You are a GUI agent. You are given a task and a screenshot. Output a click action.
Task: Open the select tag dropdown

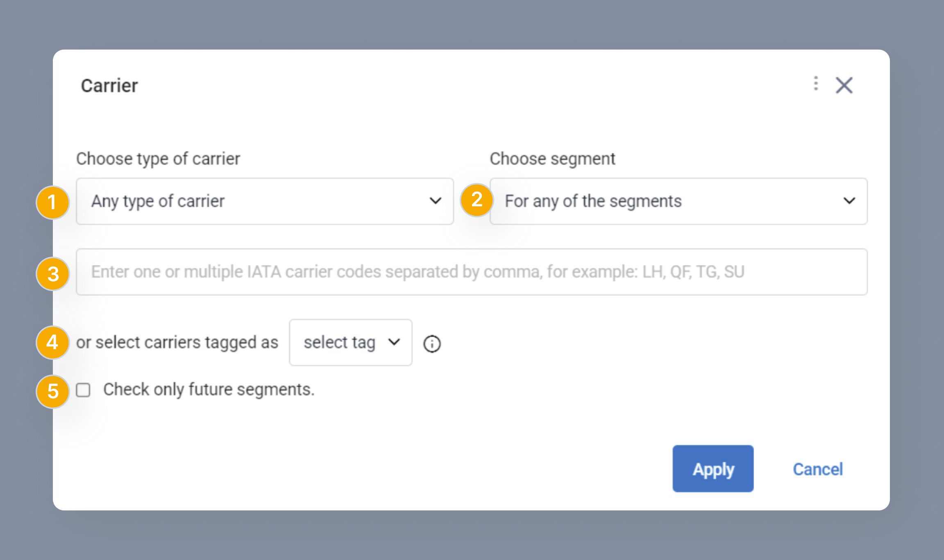350,342
